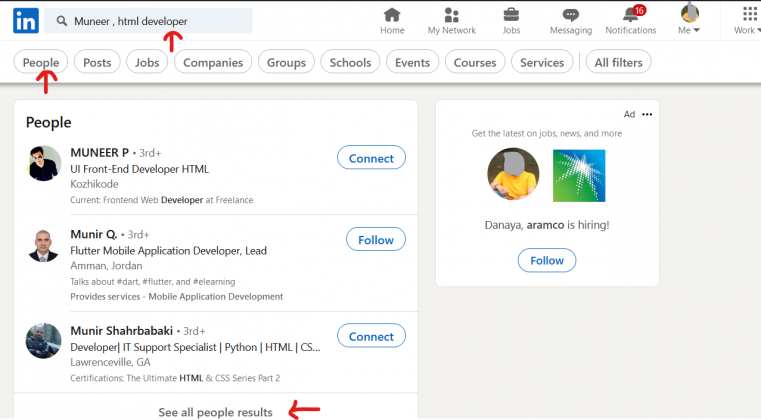This screenshot has height=420, width=761.
Task: Click the aramco logo in the ad
Action: (579, 175)
